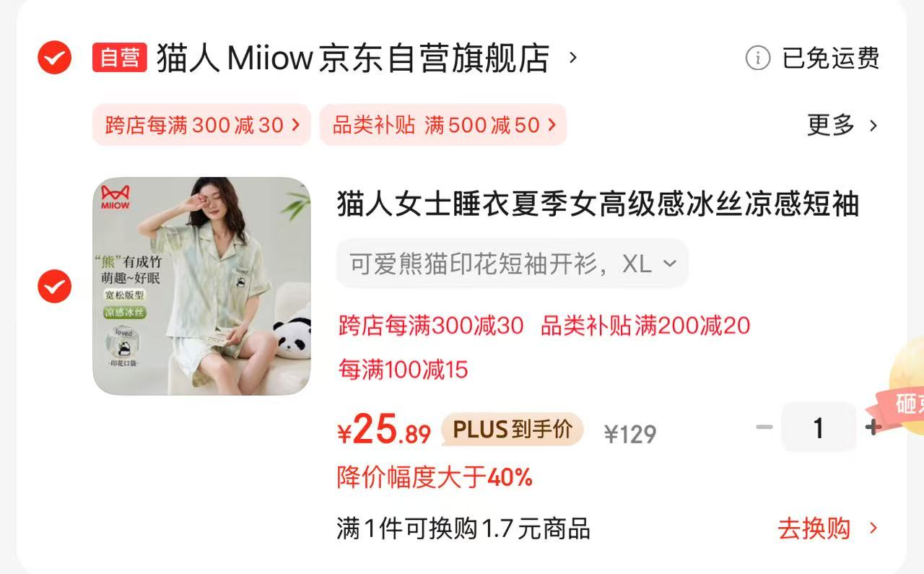Screen dimensions: 924x574
Task: Tap the 已免运费 label
Action: pyautogui.click(x=830, y=58)
